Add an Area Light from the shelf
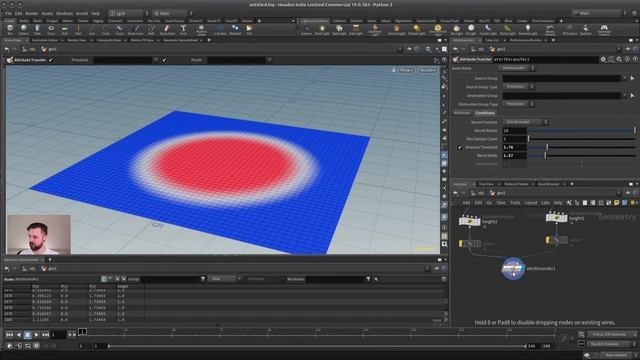Viewport: 640px width, 360px height. 356,29
